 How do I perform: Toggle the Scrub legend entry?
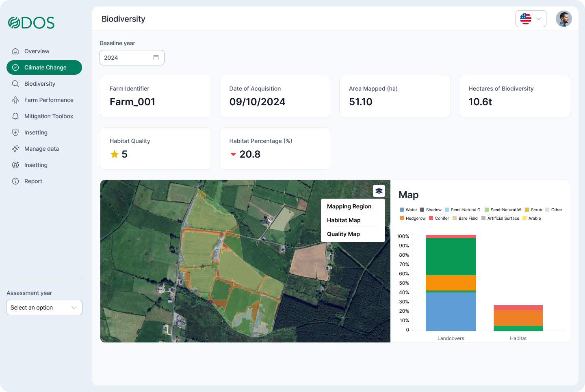tap(533, 210)
